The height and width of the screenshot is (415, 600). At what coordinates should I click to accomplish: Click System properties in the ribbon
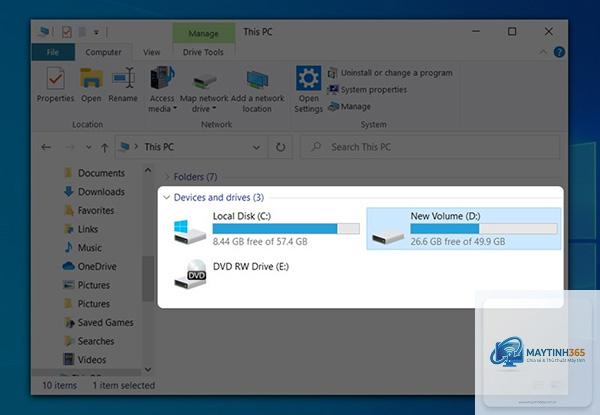click(367, 90)
